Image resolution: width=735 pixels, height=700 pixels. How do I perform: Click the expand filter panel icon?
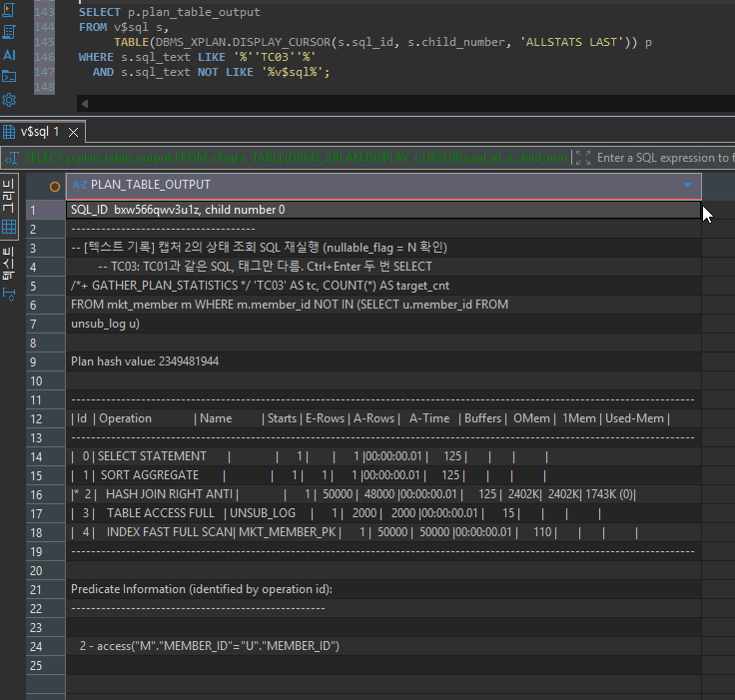(583, 158)
